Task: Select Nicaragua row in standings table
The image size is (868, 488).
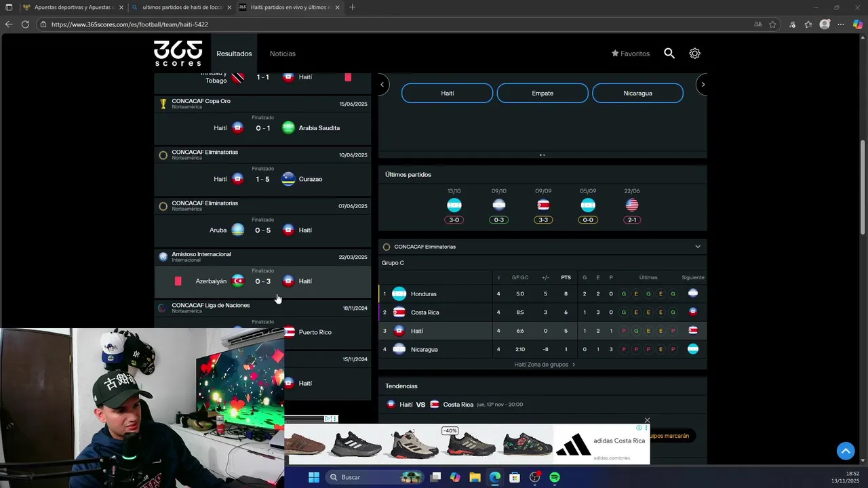Action: (x=542, y=349)
